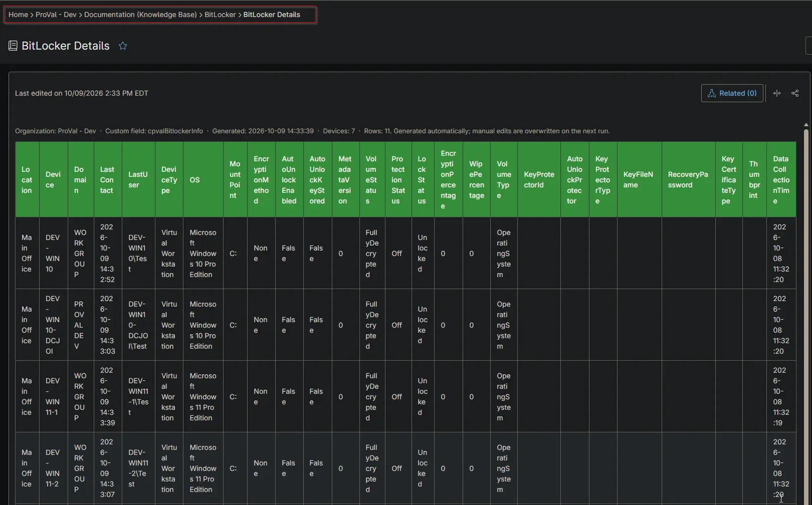Click the DEV-WIN11-1 device cell
The image size is (812, 505).
[53, 397]
